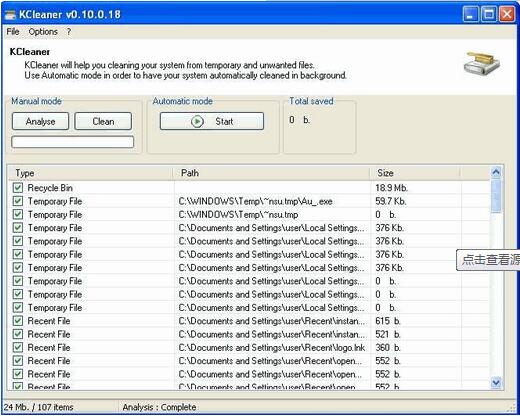Start automatic mode
The height and width of the screenshot is (417, 520).
[x=212, y=121]
